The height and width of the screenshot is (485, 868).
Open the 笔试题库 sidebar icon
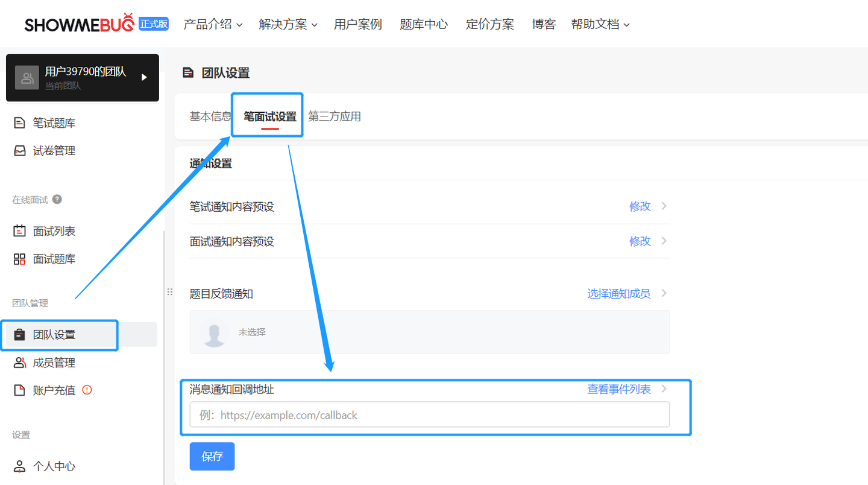(20, 122)
